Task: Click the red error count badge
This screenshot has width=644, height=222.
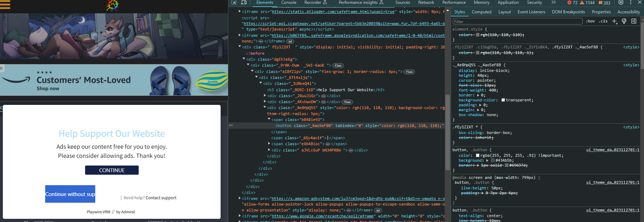Action: [x=572, y=3]
